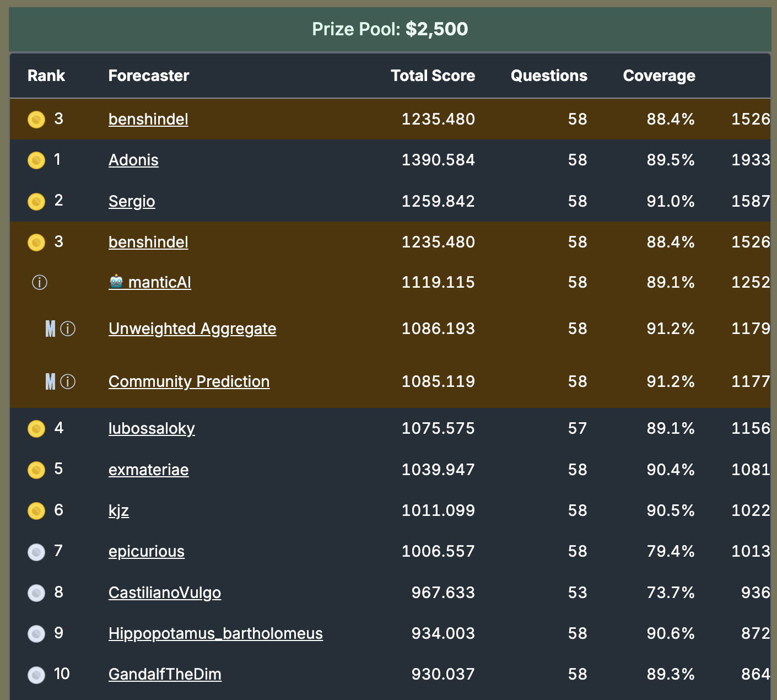The width and height of the screenshot is (777, 700).
Task: Click the Total Score column header
Action: (433, 76)
